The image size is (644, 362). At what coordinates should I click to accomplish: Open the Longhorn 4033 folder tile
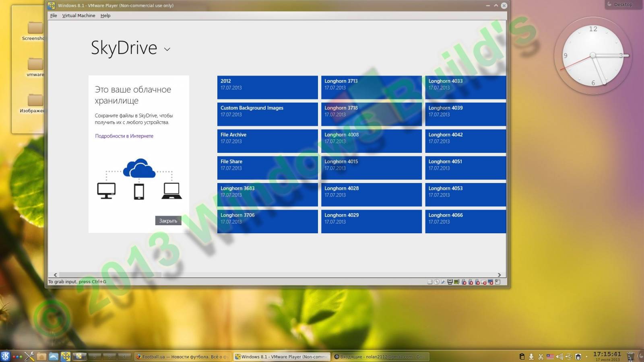pos(466,87)
